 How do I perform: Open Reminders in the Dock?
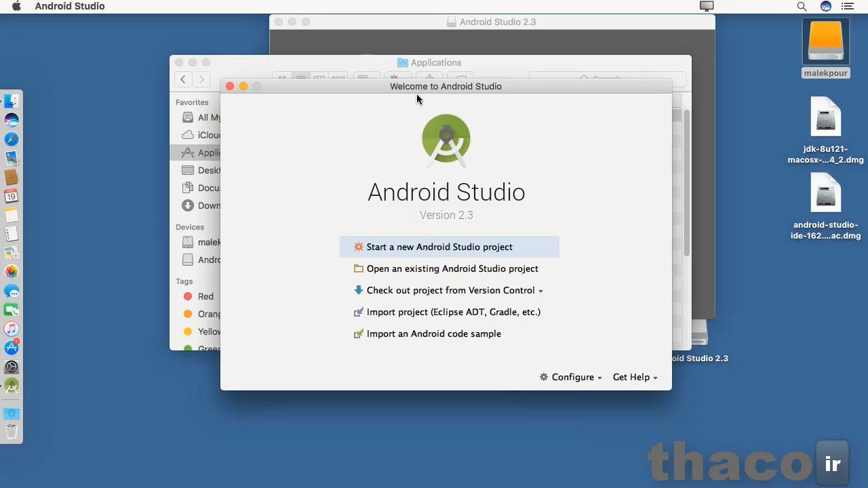pos(12,234)
